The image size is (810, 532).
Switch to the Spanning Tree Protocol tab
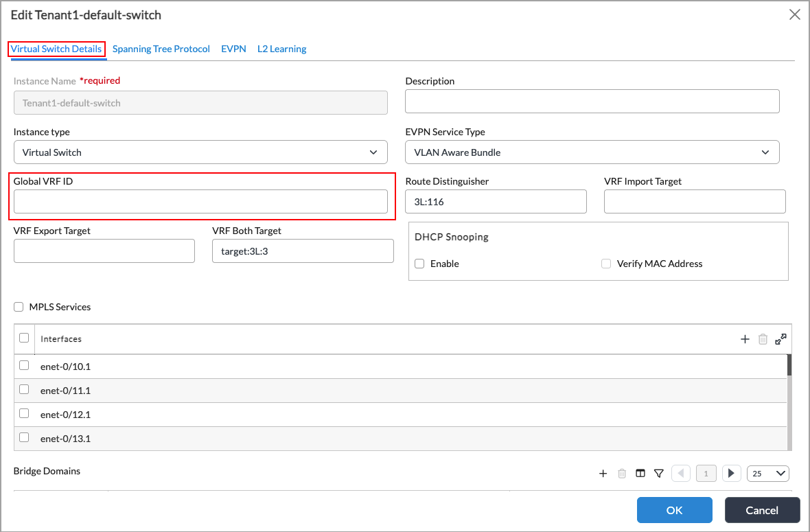tap(161, 49)
